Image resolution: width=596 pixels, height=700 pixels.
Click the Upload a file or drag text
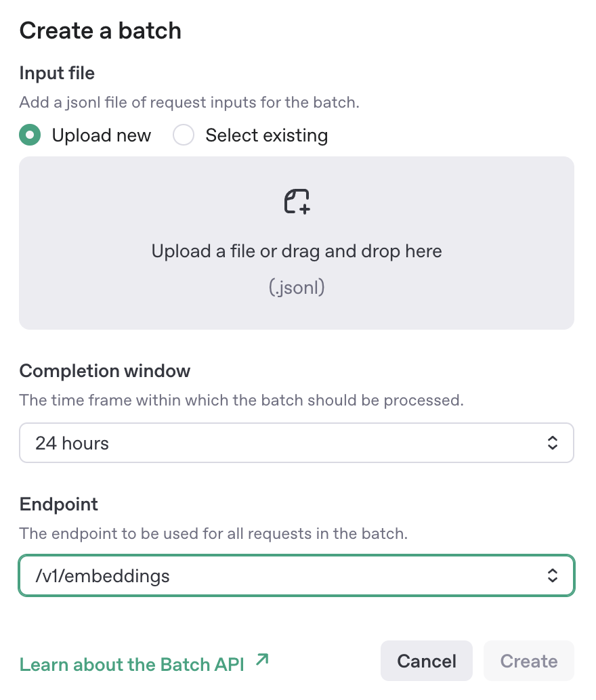[297, 252]
